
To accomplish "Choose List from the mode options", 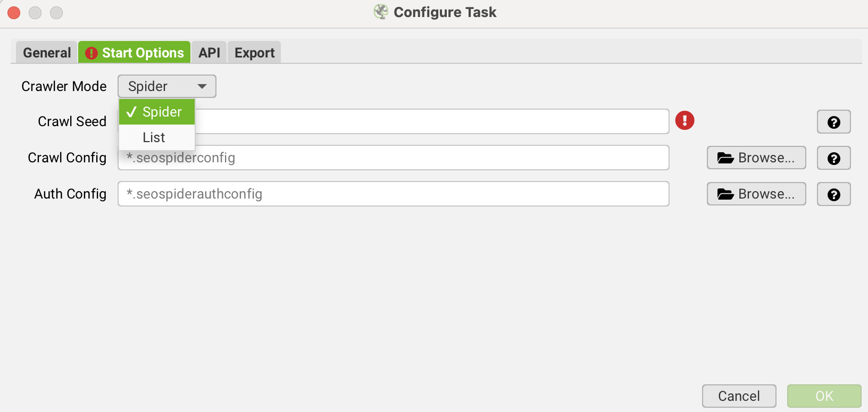I will (154, 137).
